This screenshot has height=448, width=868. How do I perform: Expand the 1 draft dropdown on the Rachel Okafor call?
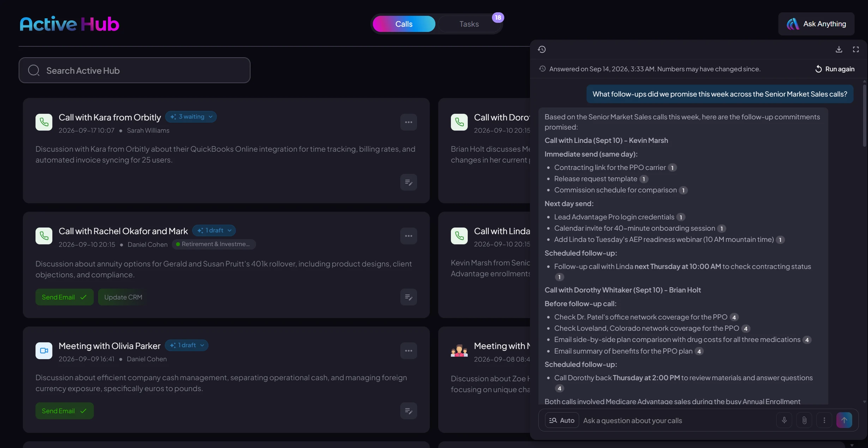(x=214, y=231)
